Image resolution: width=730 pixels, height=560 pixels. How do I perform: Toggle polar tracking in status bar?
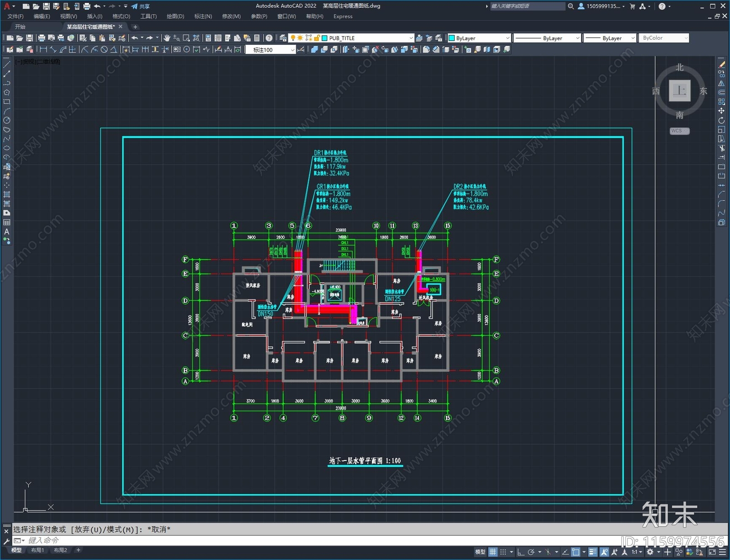coord(531,552)
